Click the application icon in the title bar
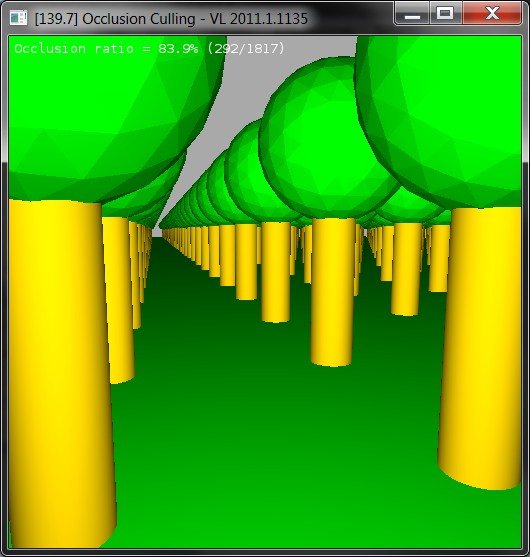 click(x=18, y=18)
